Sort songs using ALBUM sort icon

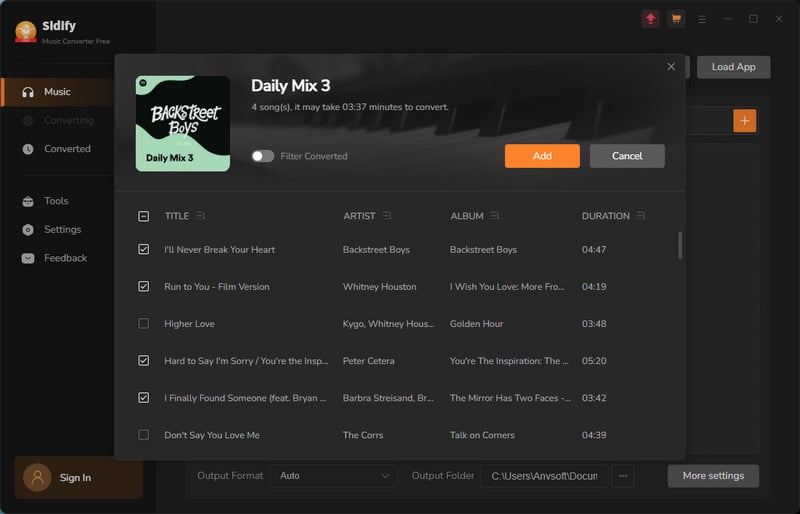tap(495, 216)
